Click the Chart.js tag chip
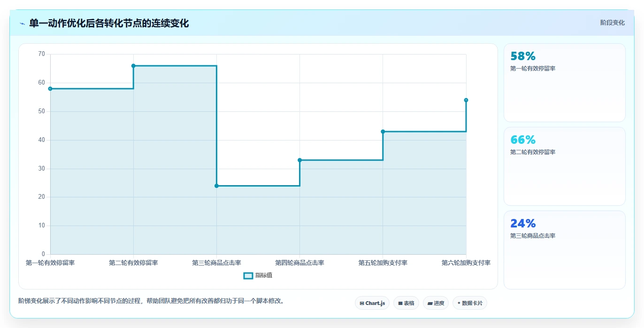 click(x=372, y=303)
